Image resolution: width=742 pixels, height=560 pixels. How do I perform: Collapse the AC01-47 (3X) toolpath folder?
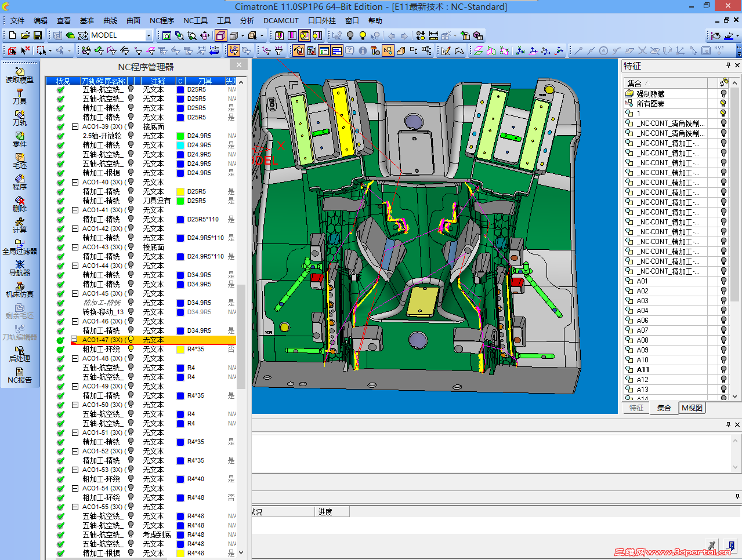74,340
